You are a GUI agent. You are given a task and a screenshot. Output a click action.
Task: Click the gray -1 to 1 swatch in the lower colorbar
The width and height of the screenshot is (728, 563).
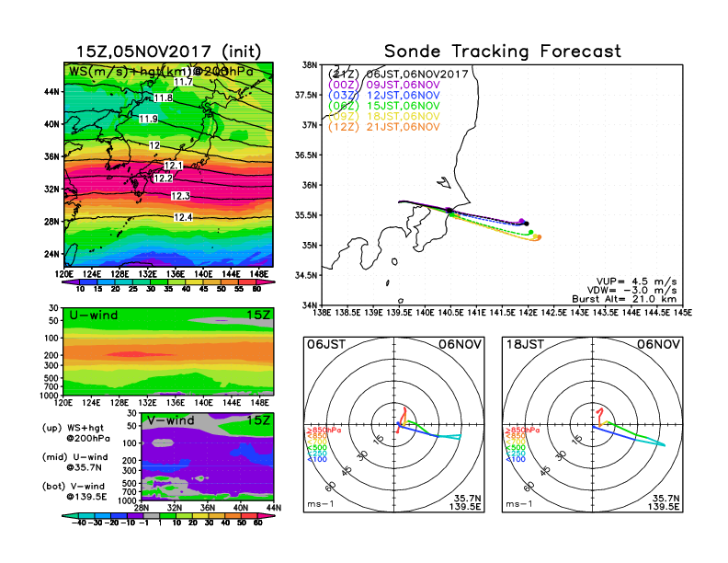(x=151, y=515)
